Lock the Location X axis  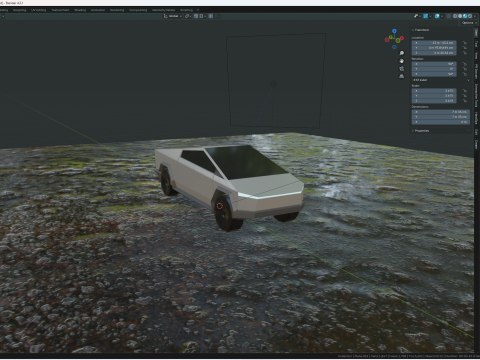pyautogui.click(x=465, y=43)
